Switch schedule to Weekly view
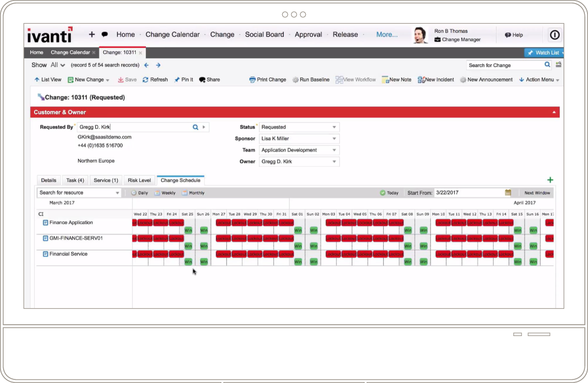588x383 pixels. (x=165, y=193)
